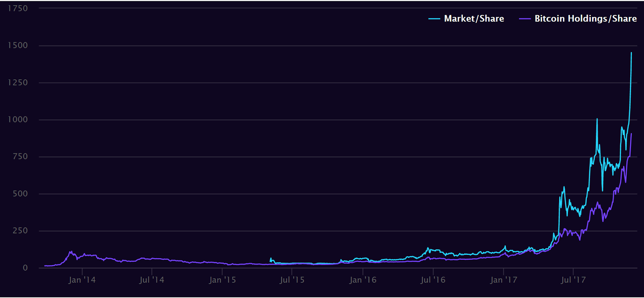Select the Jan '15 x-axis label
This screenshot has height=298, width=644.
tap(222, 280)
